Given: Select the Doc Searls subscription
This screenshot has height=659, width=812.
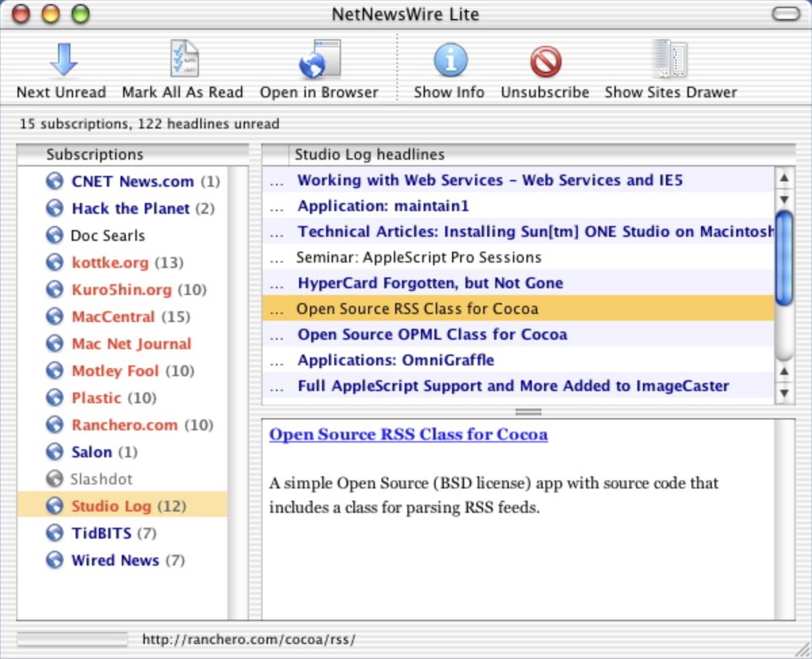Looking at the screenshot, I should [123, 235].
